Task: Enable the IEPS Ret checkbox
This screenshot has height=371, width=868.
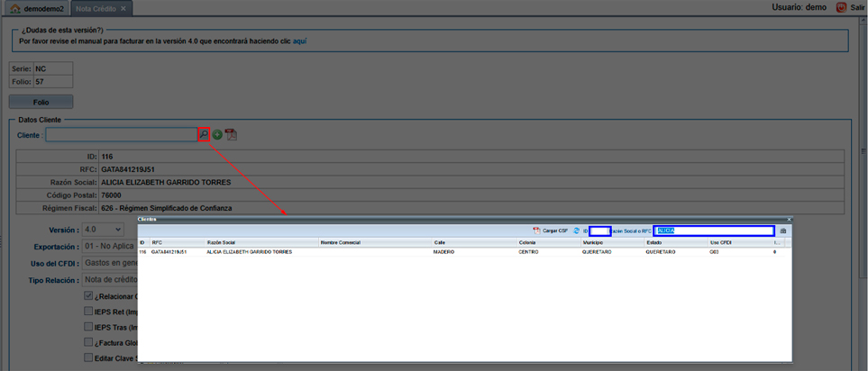Action: click(x=87, y=312)
